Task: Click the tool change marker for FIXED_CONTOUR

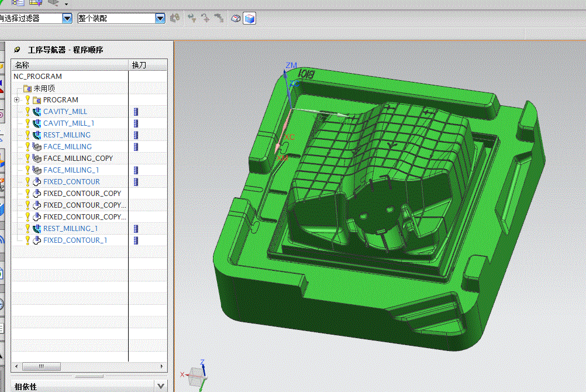Action: pos(136,182)
